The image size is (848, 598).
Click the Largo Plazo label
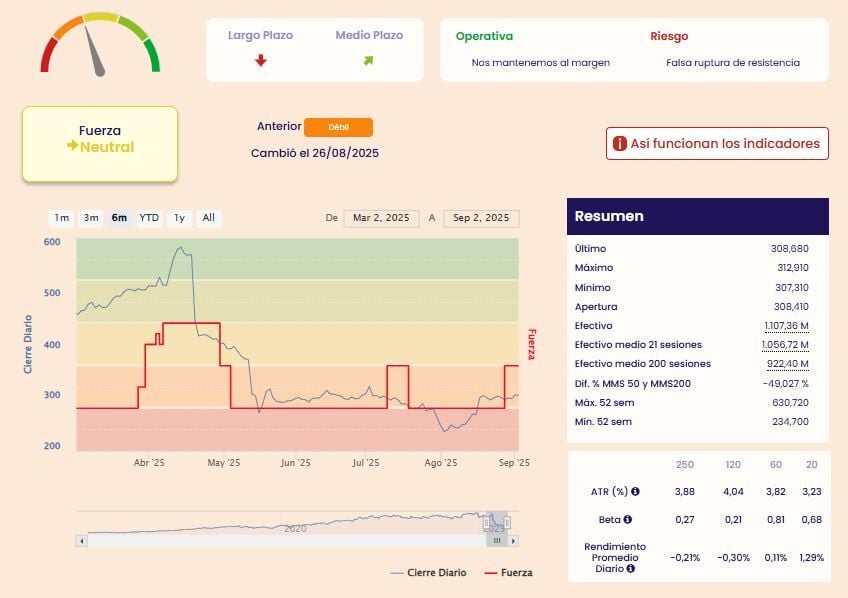click(x=260, y=35)
